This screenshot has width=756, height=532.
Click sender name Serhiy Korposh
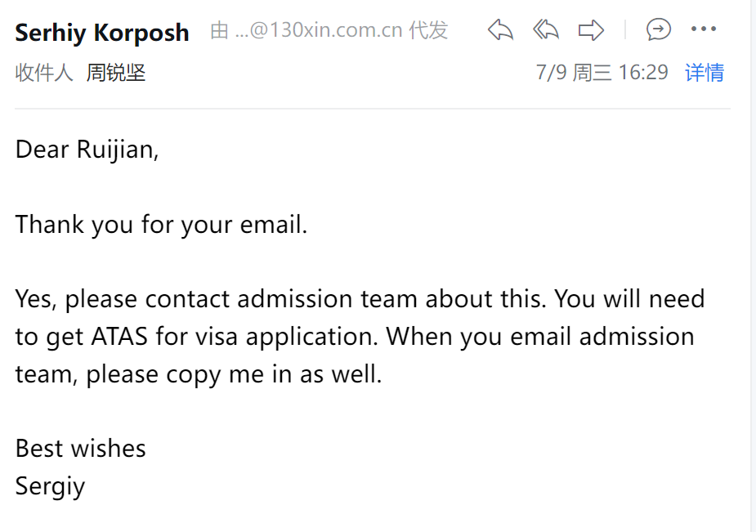(x=102, y=33)
